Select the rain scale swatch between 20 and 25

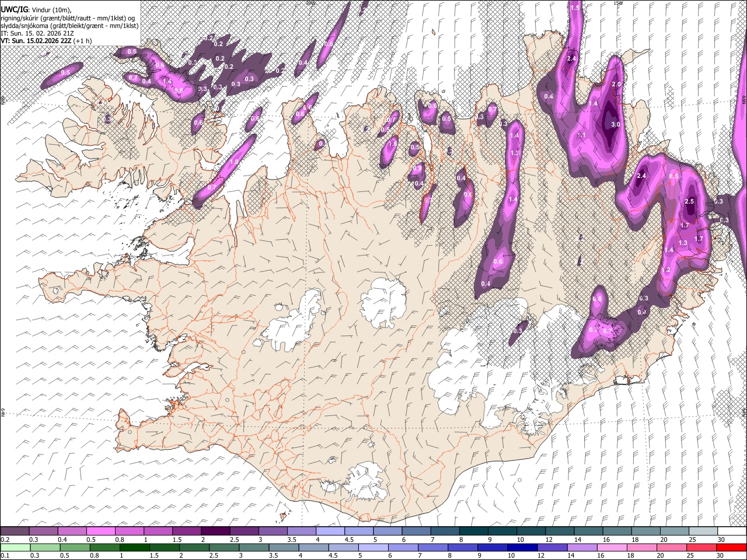672,547
